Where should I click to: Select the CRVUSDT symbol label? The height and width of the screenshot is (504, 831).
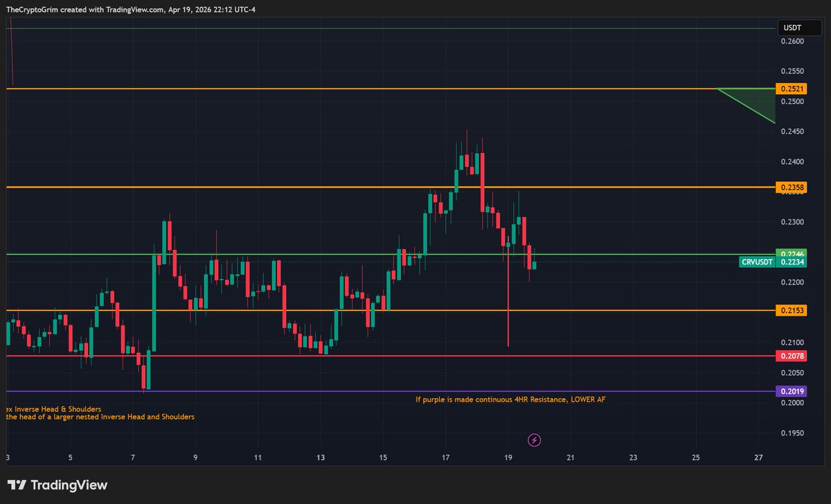pos(756,262)
